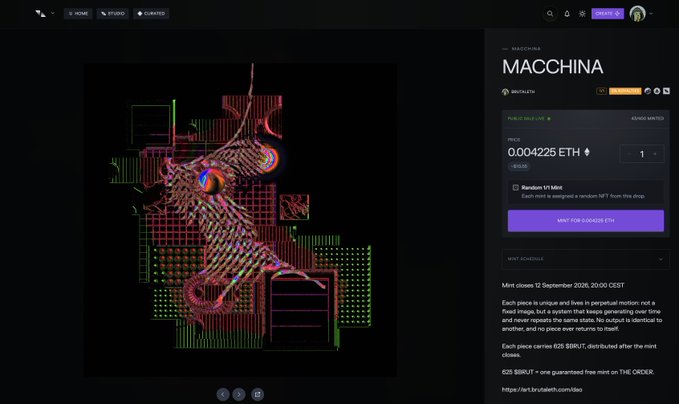The image size is (679, 404).
Task: Open the STUDIO tab
Action: tap(113, 13)
